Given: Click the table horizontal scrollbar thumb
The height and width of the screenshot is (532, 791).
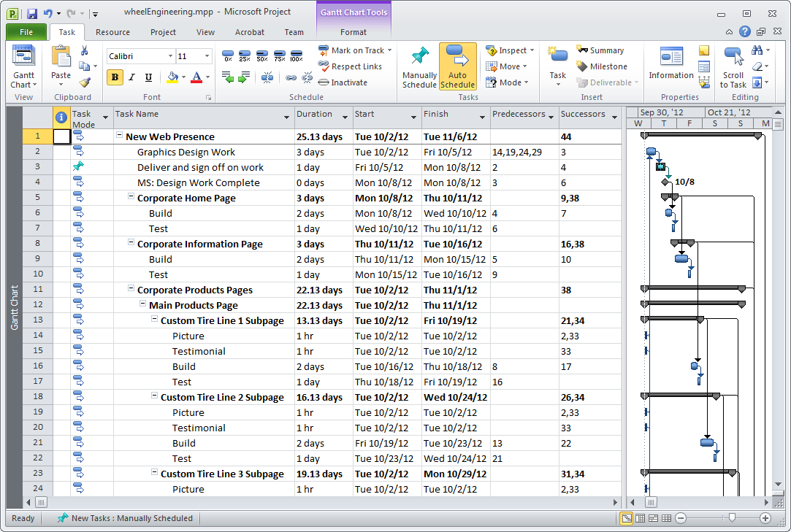Looking at the screenshot, I should (41, 502).
